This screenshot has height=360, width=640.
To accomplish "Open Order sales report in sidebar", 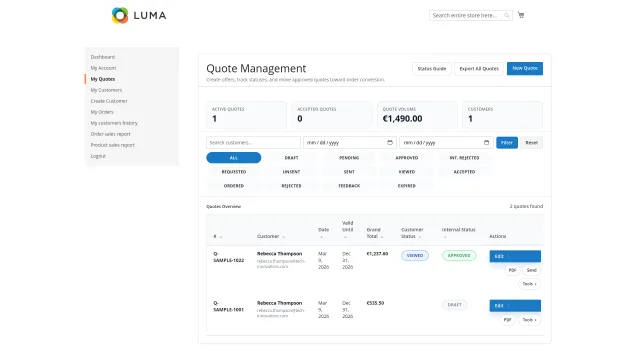I will [x=110, y=134].
